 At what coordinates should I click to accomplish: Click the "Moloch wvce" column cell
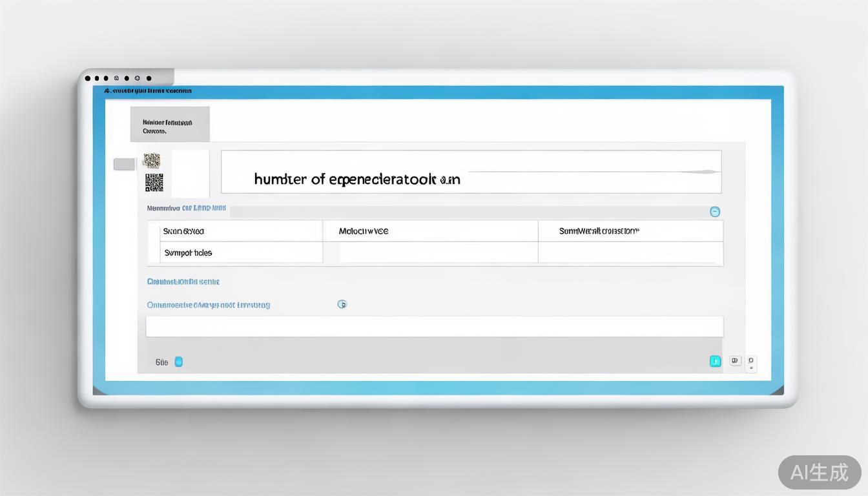pos(430,231)
